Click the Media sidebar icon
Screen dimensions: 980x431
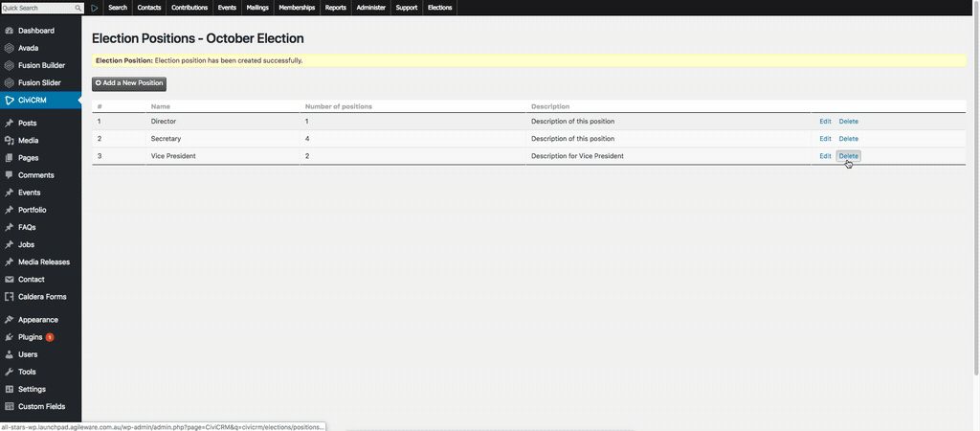(10, 141)
